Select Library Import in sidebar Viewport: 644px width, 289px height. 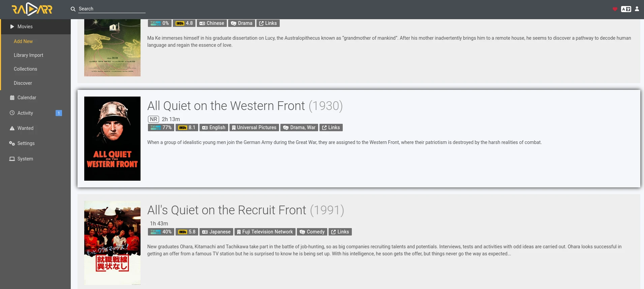28,55
